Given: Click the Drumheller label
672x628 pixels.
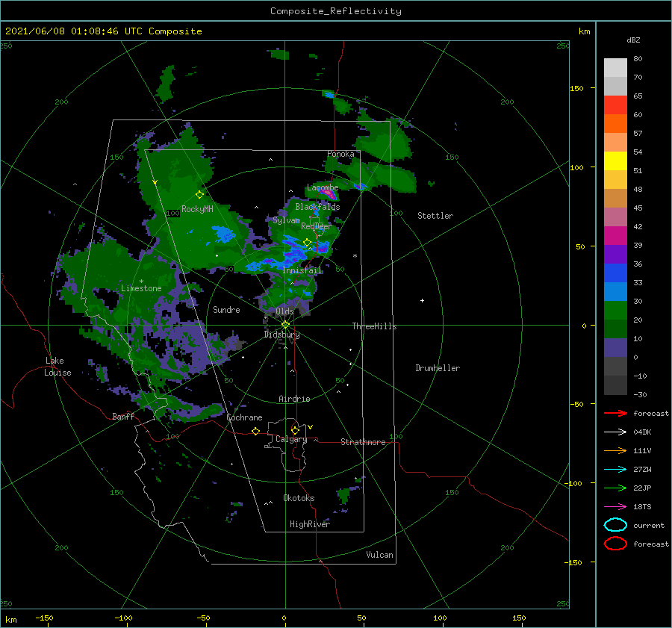Looking at the screenshot, I should 438,368.
